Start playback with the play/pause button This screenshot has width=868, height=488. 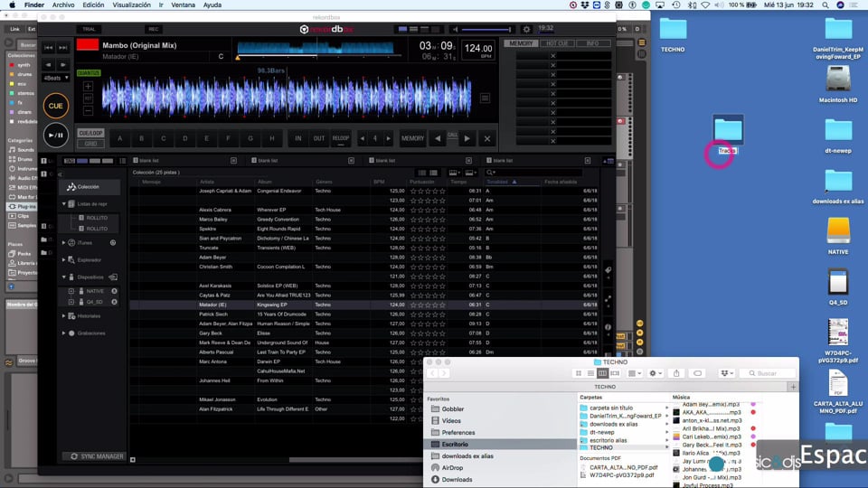pos(55,135)
